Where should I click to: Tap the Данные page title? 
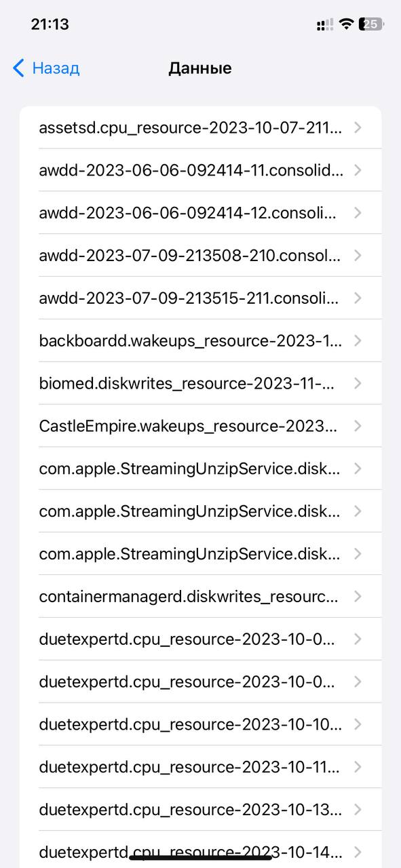pos(200,68)
